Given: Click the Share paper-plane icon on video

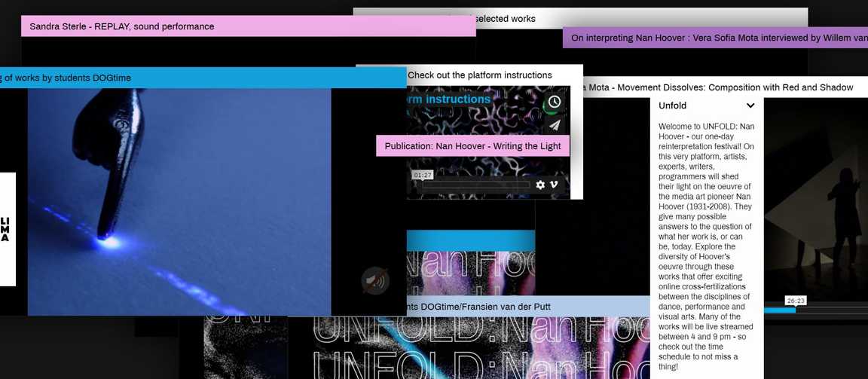Looking at the screenshot, I should [554, 125].
